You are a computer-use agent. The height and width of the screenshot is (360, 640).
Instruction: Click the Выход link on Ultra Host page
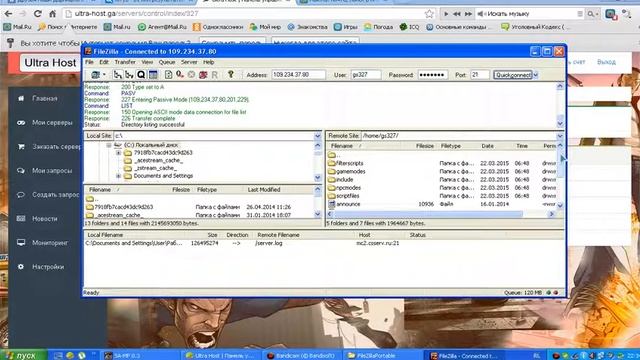click(x=606, y=62)
